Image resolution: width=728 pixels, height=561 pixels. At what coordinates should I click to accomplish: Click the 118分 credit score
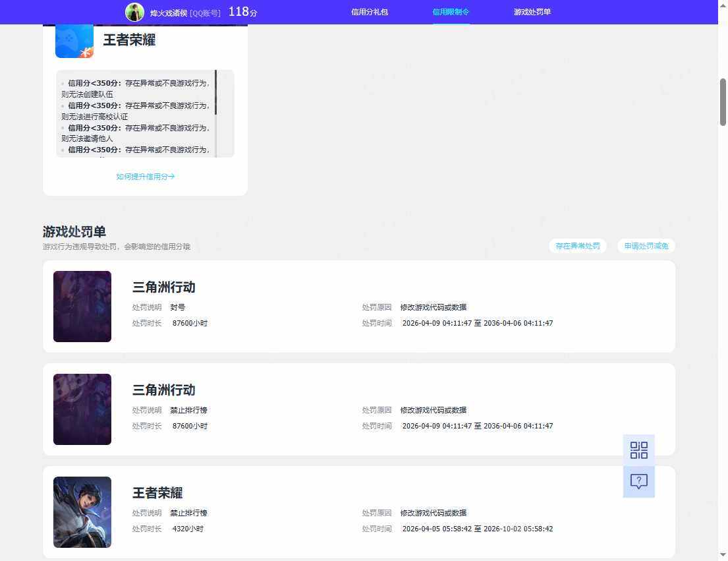(x=243, y=12)
